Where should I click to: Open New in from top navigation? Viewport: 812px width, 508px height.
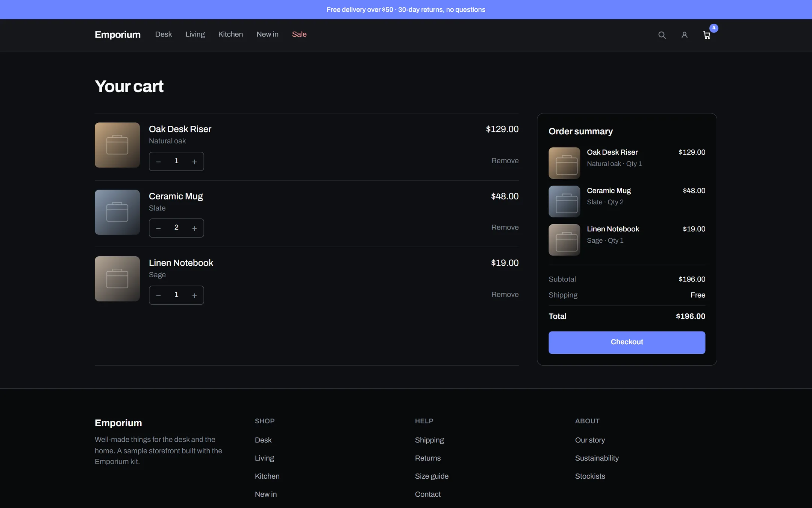coord(267,34)
